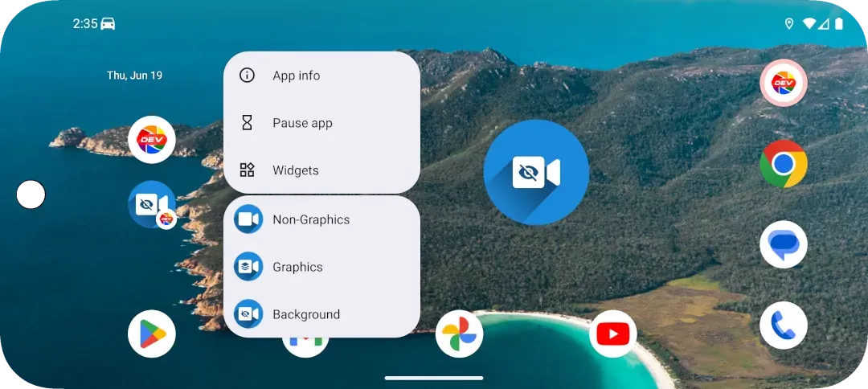Open the Phone dialer app
The height and width of the screenshot is (389, 868).
click(784, 326)
